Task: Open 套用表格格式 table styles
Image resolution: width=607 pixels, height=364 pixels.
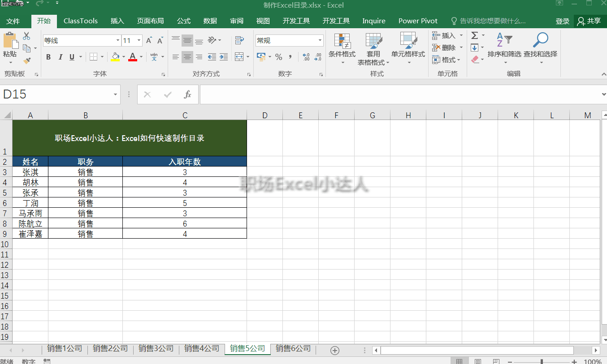Action: pos(373,49)
